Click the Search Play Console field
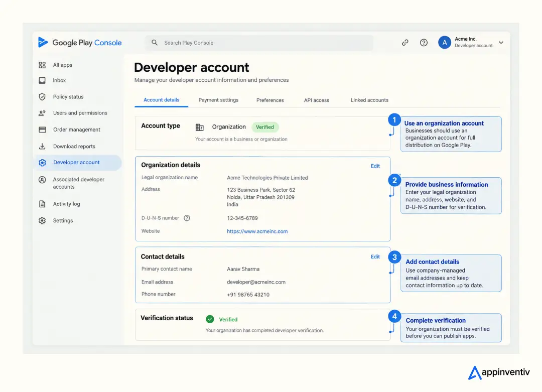The height and width of the screenshot is (392, 542). pyautogui.click(x=259, y=43)
